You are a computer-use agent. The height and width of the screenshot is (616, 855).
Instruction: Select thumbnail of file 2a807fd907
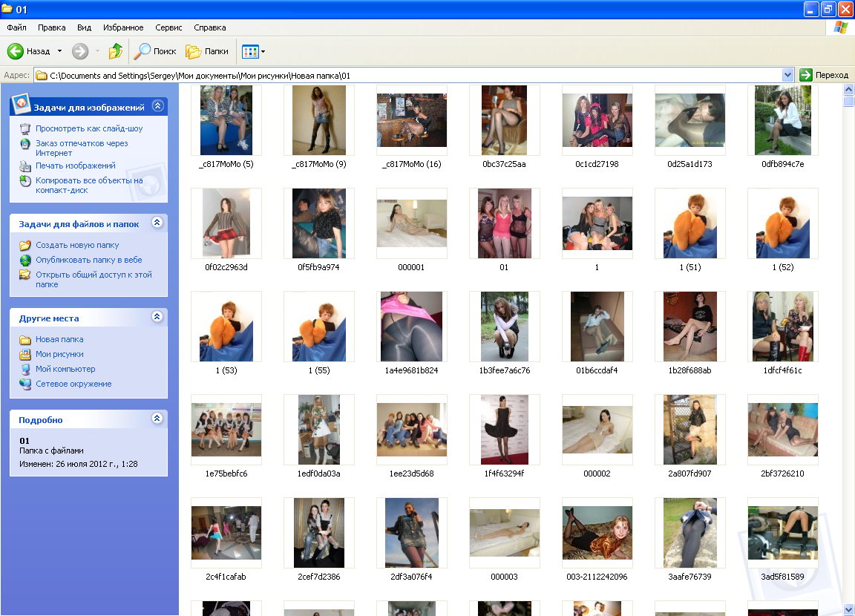point(689,430)
